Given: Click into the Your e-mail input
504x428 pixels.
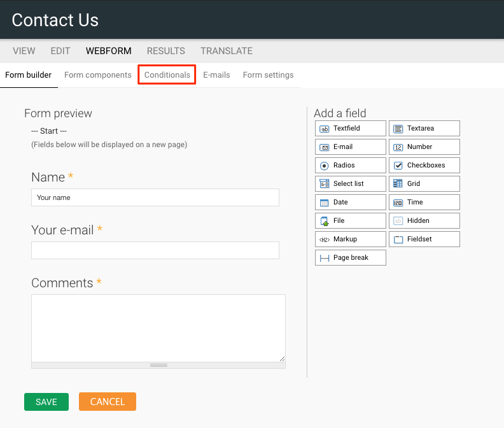Looking at the screenshot, I should tap(155, 250).
